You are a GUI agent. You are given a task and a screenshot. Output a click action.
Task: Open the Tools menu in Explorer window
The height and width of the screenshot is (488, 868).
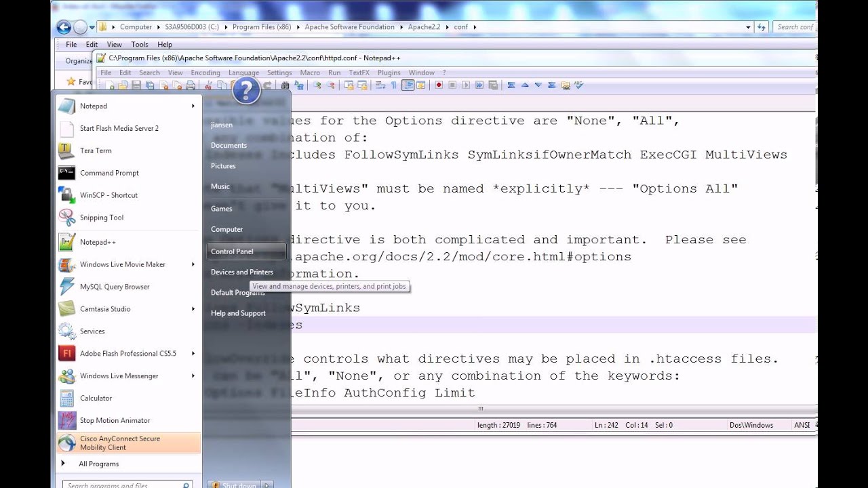pos(140,45)
